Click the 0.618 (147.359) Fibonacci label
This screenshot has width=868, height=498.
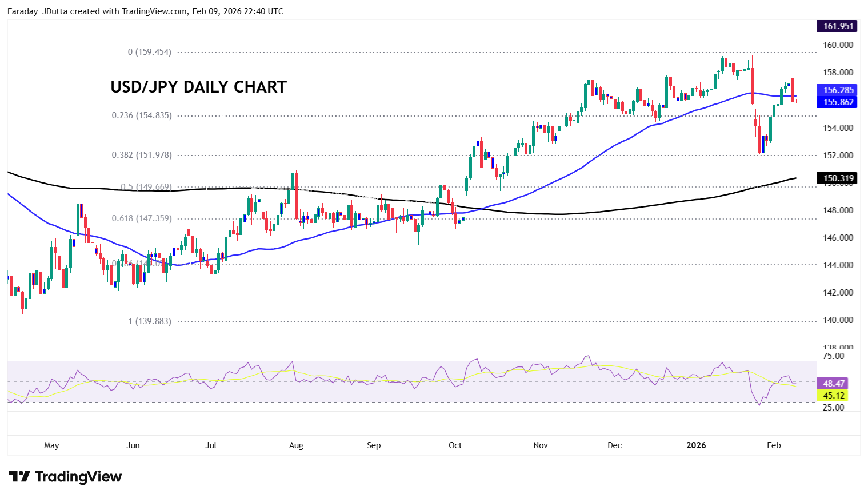[x=141, y=218]
